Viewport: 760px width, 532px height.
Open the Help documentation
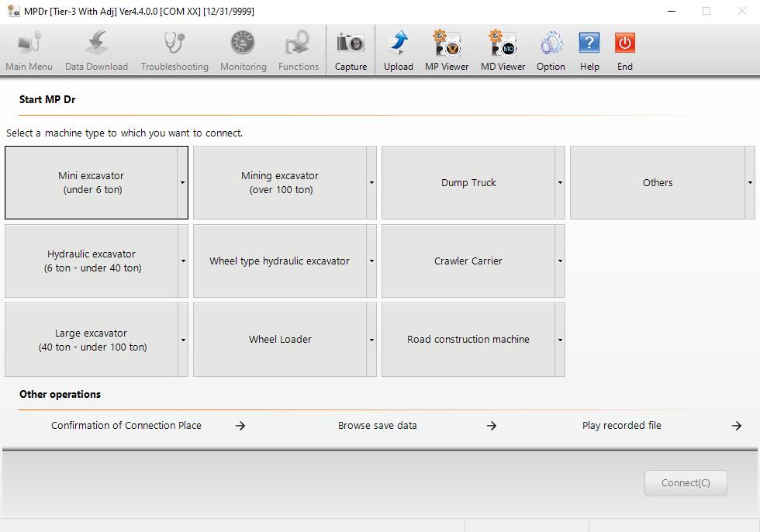point(589,48)
